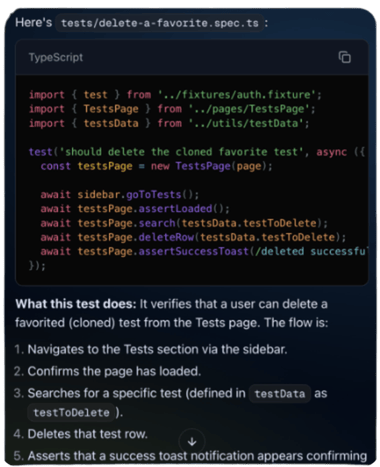Click the list item 'Deletes that test row.'

click(88, 434)
